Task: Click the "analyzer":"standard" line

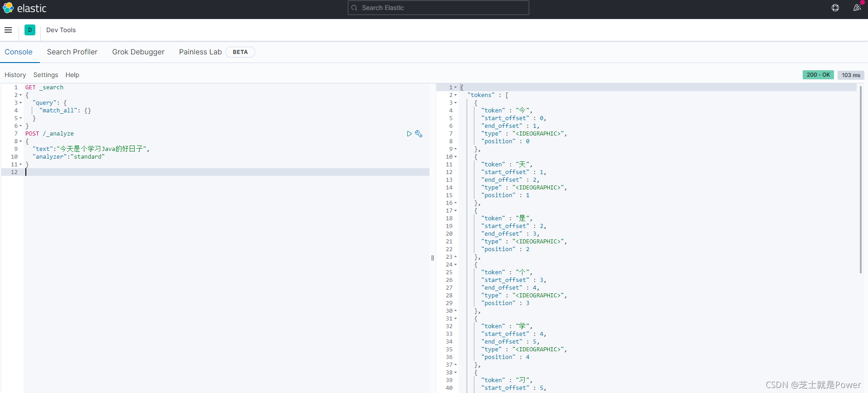Action: [68, 157]
